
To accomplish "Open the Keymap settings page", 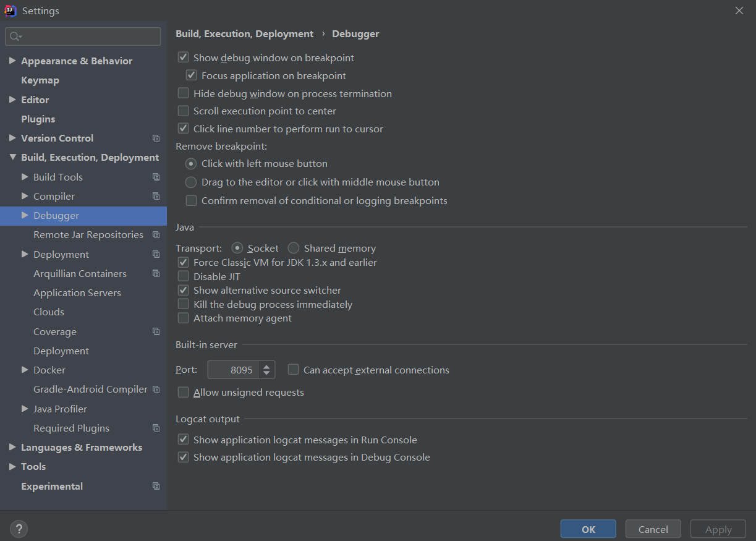I will coord(40,80).
